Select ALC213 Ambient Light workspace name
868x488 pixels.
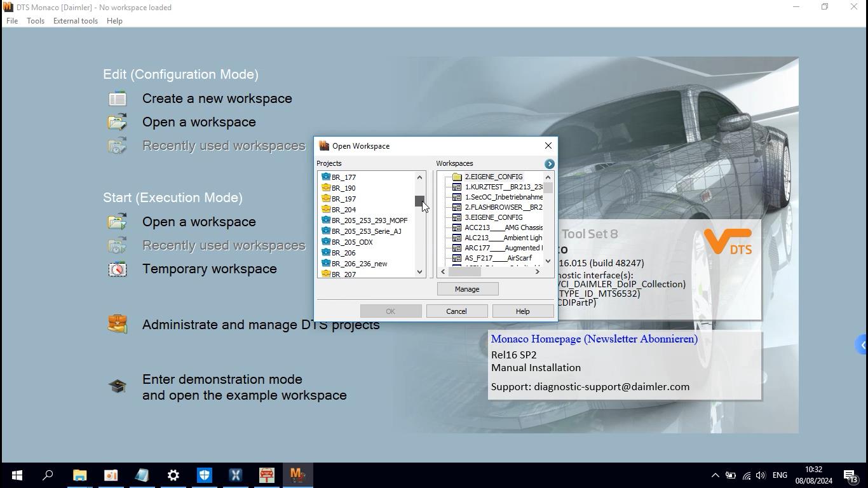pyautogui.click(x=503, y=238)
